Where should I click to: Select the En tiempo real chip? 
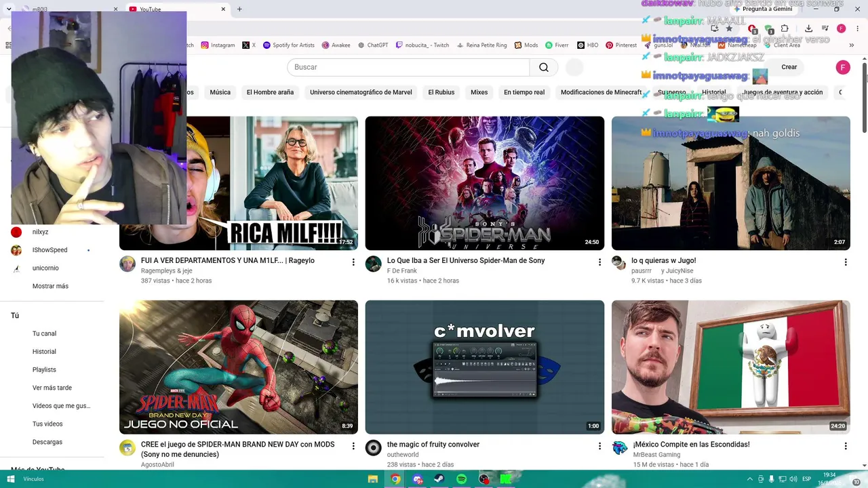click(x=524, y=92)
